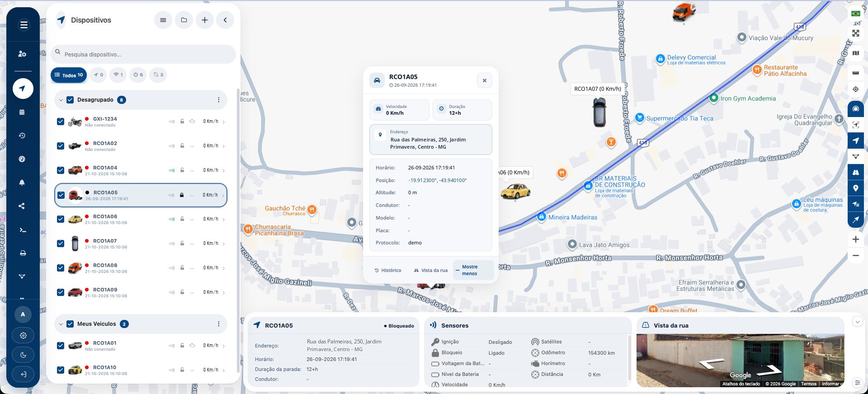Filter by moving devices tab
Viewport: 868px width, 394px height.
point(98,75)
